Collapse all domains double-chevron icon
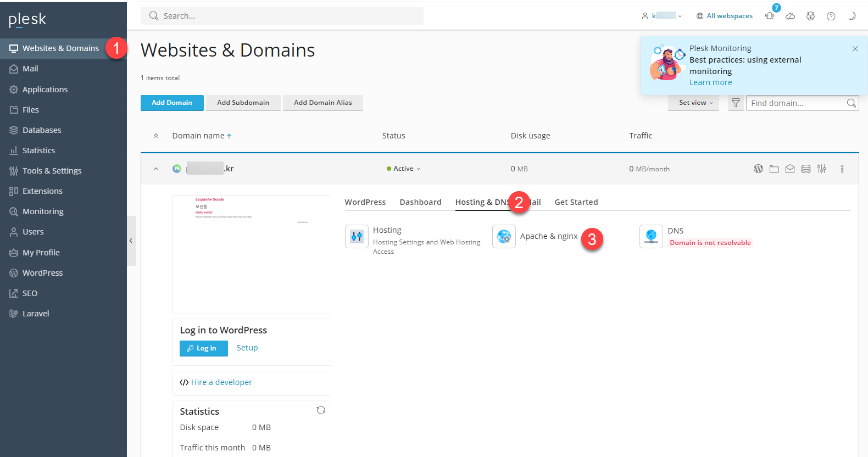Screen dimensions: 868x457 156,136
